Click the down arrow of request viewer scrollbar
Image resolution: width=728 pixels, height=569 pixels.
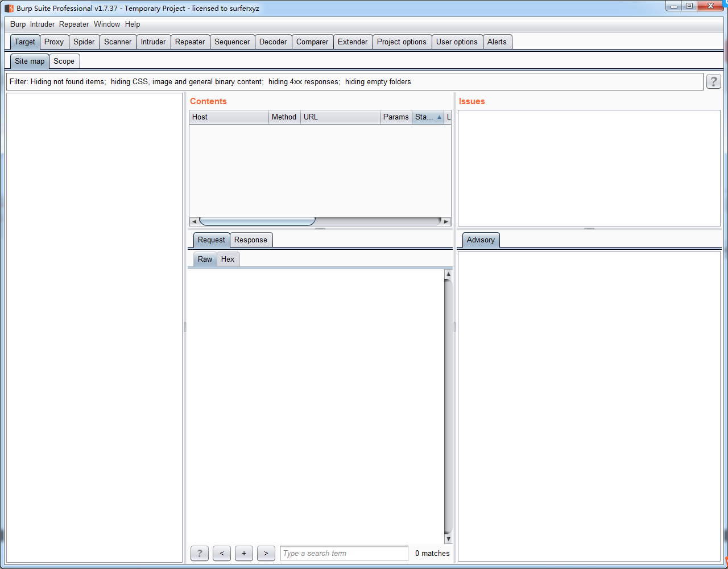(448, 538)
